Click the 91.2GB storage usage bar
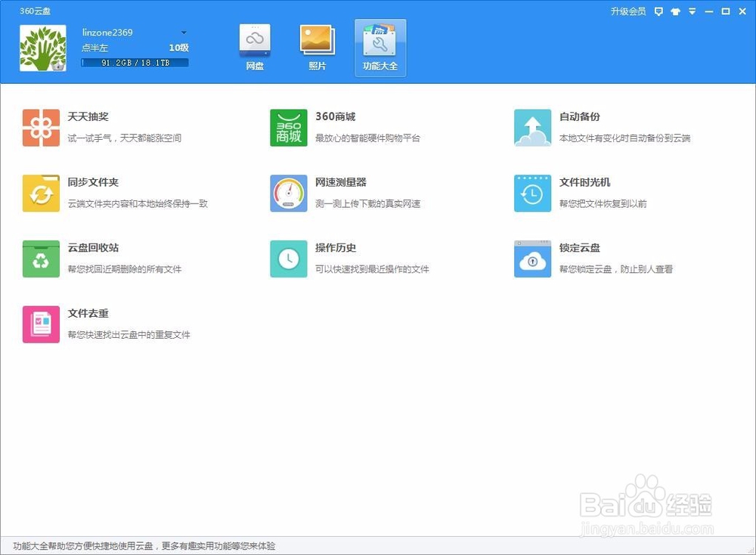 click(x=135, y=63)
